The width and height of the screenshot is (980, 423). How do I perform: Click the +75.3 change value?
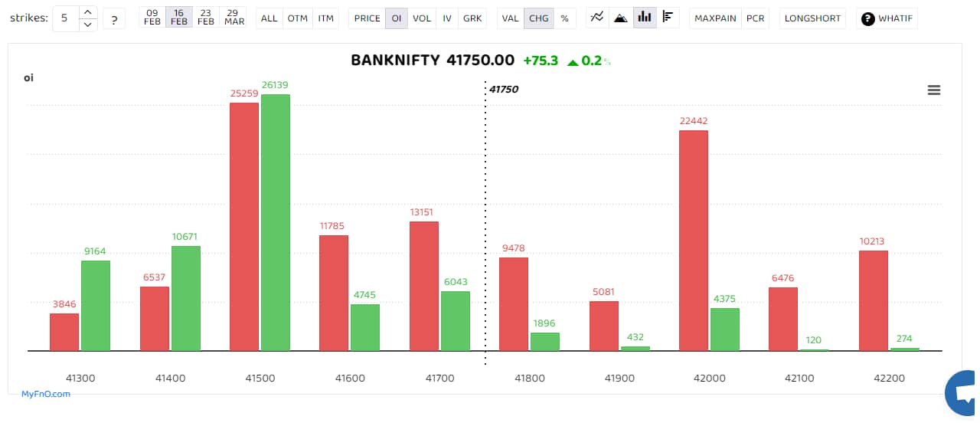tap(541, 61)
